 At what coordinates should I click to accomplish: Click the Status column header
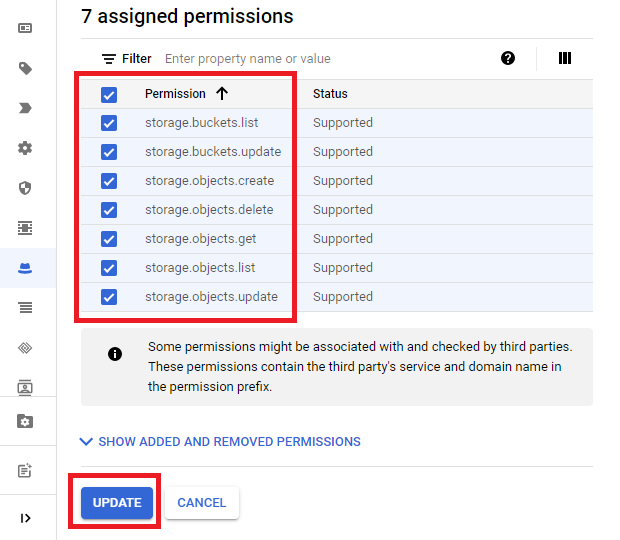pos(330,94)
